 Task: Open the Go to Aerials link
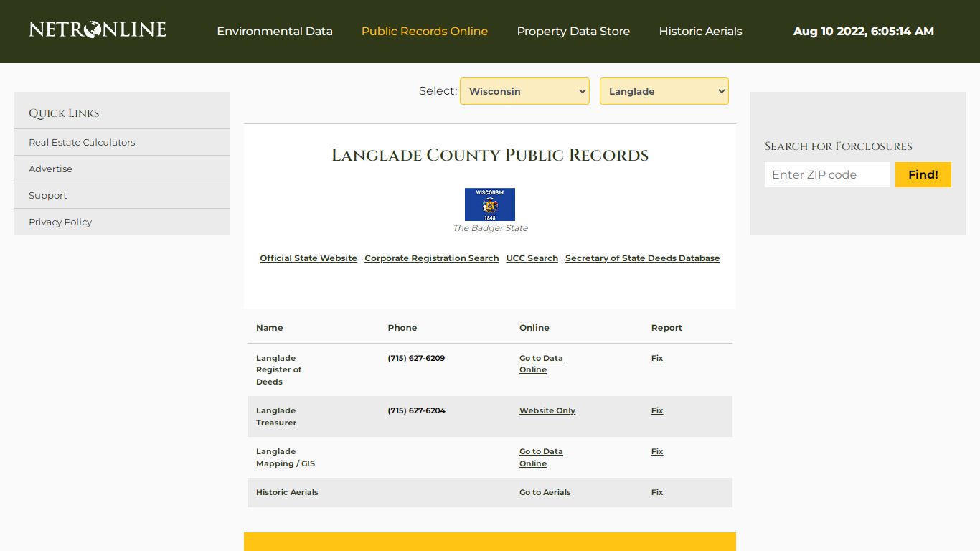545,492
